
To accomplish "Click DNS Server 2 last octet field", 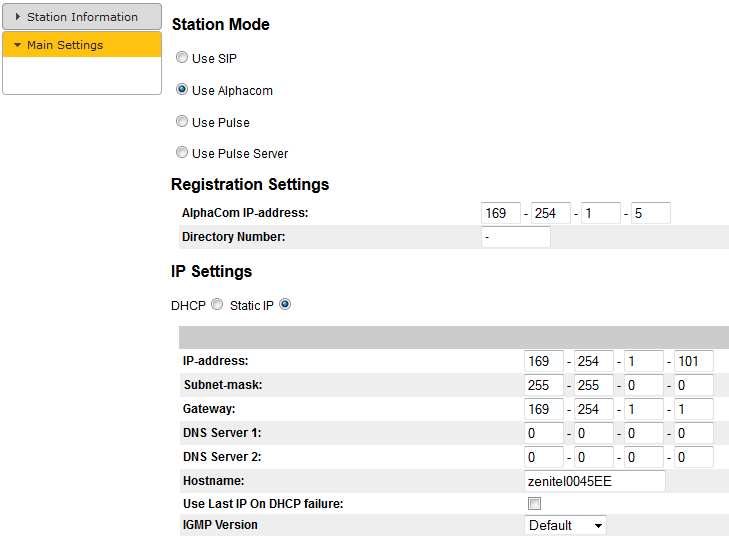I will pyautogui.click(x=693, y=457).
